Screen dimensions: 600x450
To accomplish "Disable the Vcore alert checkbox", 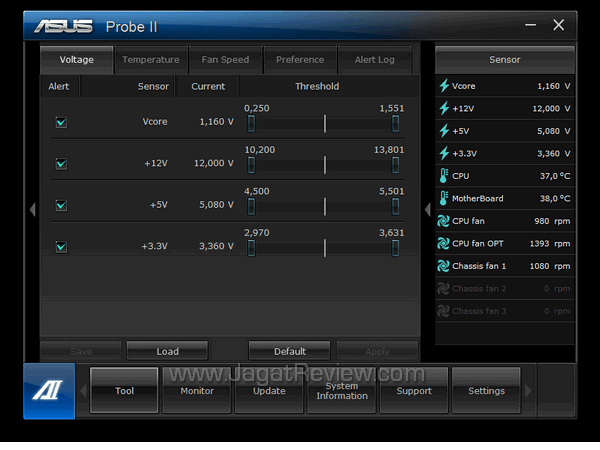I will click(61, 122).
